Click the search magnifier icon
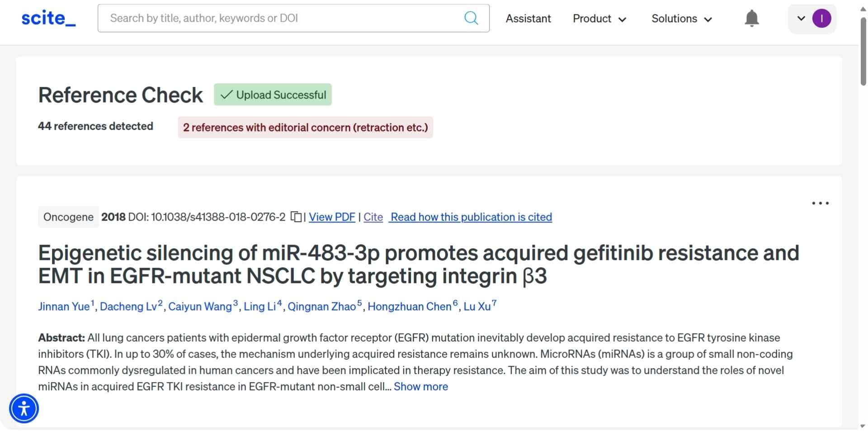This screenshot has height=434, width=868. click(x=471, y=18)
